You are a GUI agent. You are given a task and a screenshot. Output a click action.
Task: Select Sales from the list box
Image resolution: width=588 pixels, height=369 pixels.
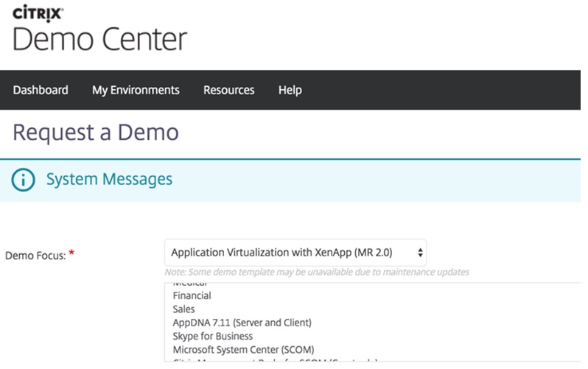click(183, 309)
